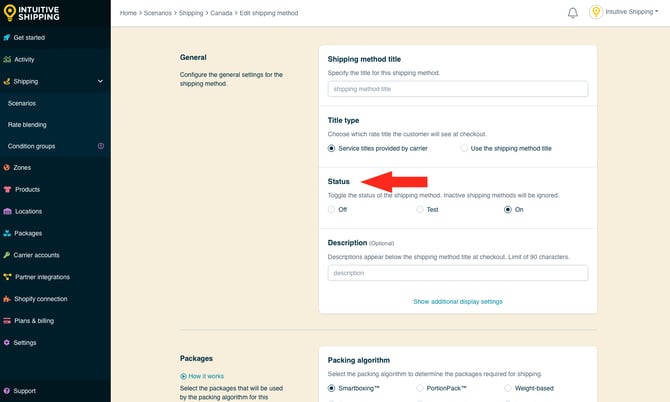Click the Get started rocket icon
Image resolution: width=670 pixels, height=402 pixels.
click(6, 38)
